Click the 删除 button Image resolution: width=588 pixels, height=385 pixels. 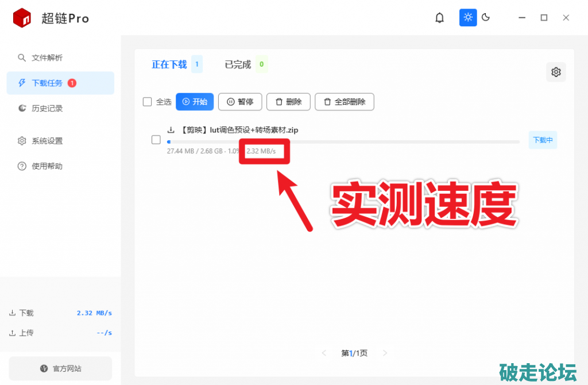point(288,102)
